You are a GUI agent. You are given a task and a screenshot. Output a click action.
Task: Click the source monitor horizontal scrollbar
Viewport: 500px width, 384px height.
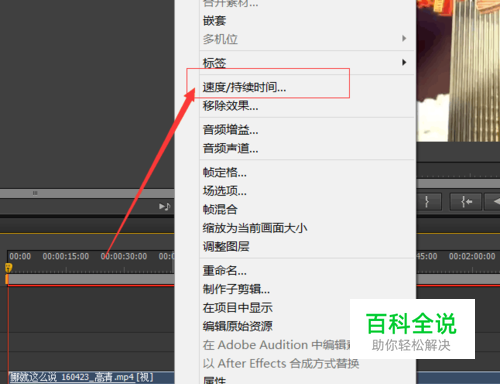click(87, 193)
